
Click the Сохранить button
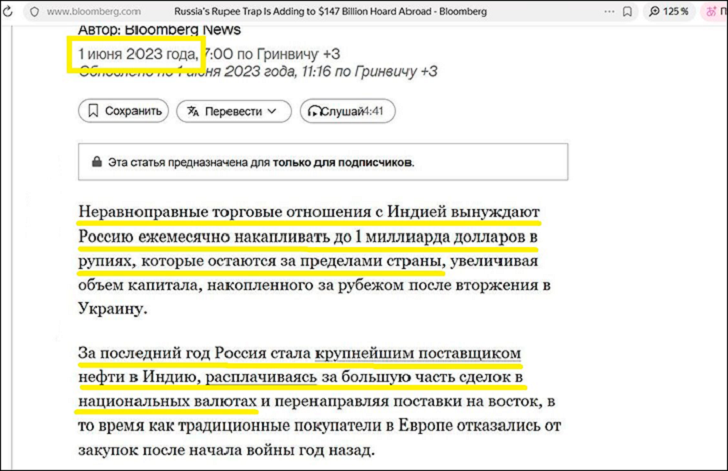coord(124,111)
